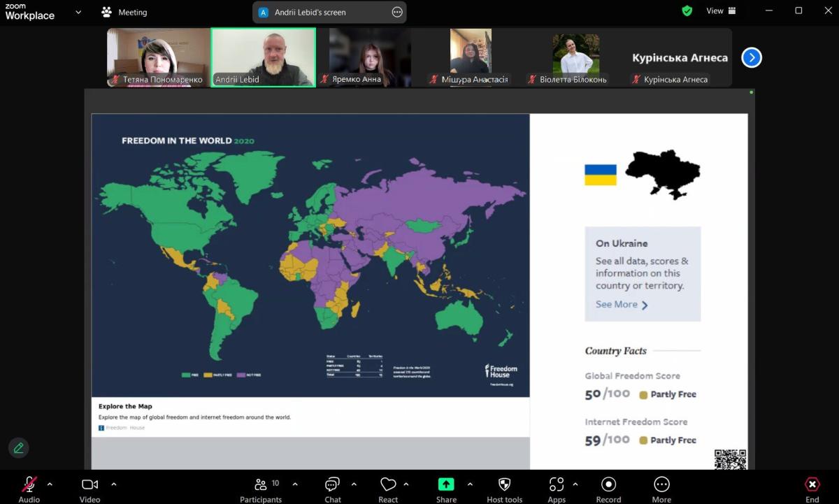Open the Chat panel
This screenshot has height=504, width=839.
333,489
